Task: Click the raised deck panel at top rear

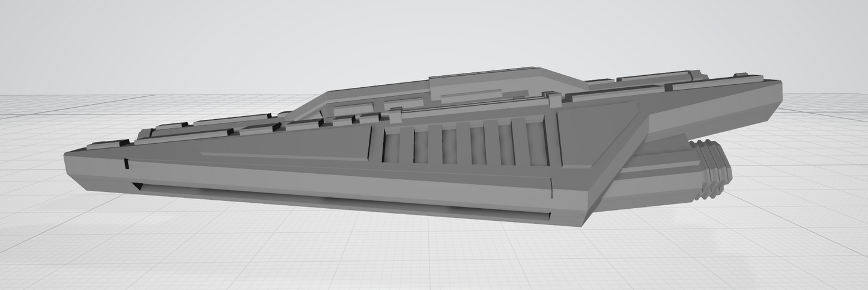Action: point(655,78)
